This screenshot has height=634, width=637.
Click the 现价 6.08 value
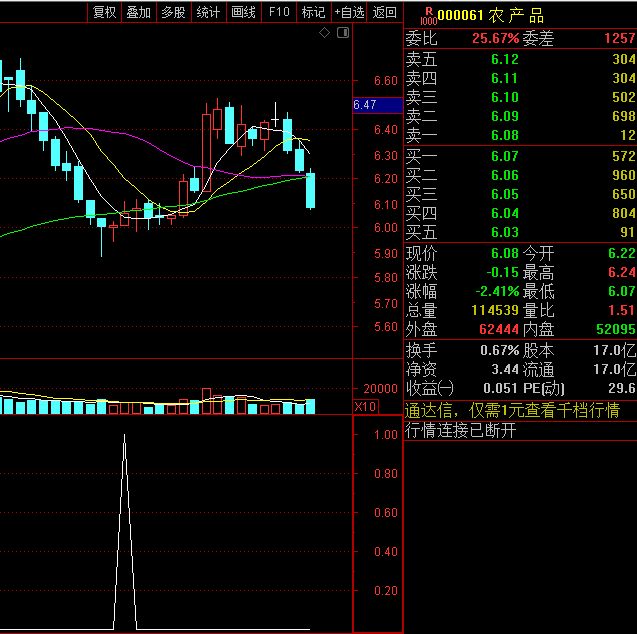pos(505,253)
